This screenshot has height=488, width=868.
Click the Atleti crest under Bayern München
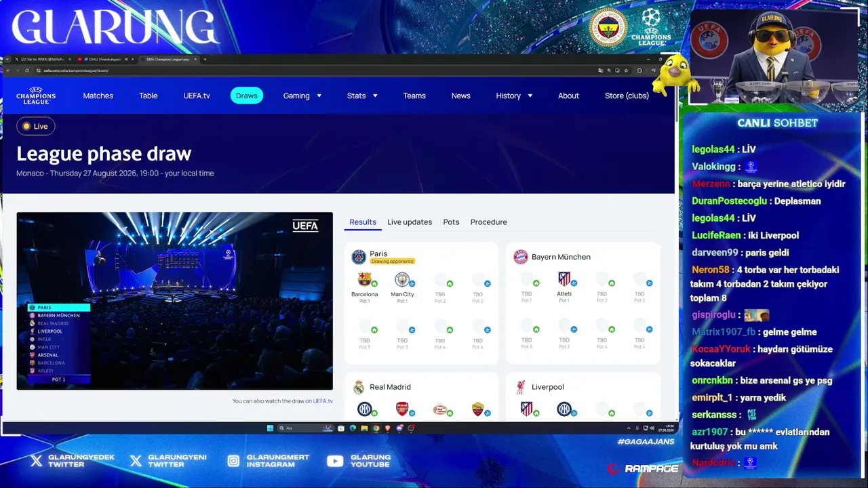click(x=564, y=279)
